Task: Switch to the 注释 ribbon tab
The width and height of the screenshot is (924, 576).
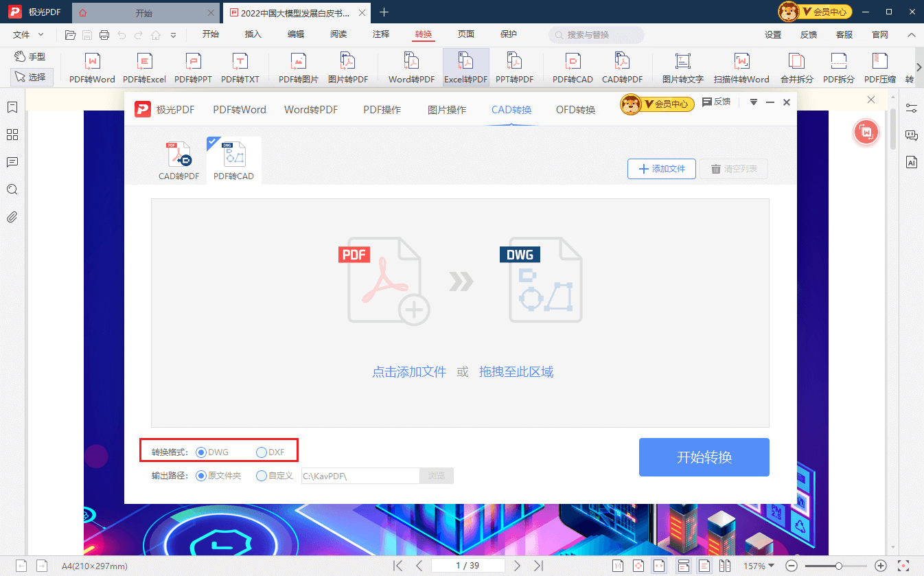Action: point(380,34)
